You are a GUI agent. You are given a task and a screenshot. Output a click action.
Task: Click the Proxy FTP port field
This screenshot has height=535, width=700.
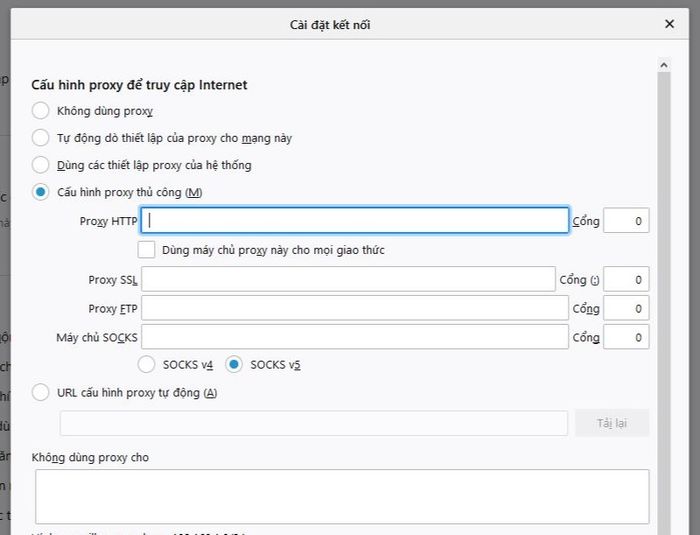click(626, 308)
